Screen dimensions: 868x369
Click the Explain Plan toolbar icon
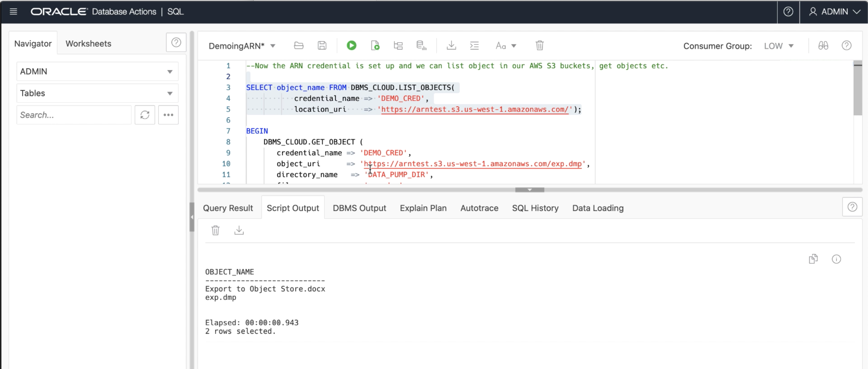(398, 46)
